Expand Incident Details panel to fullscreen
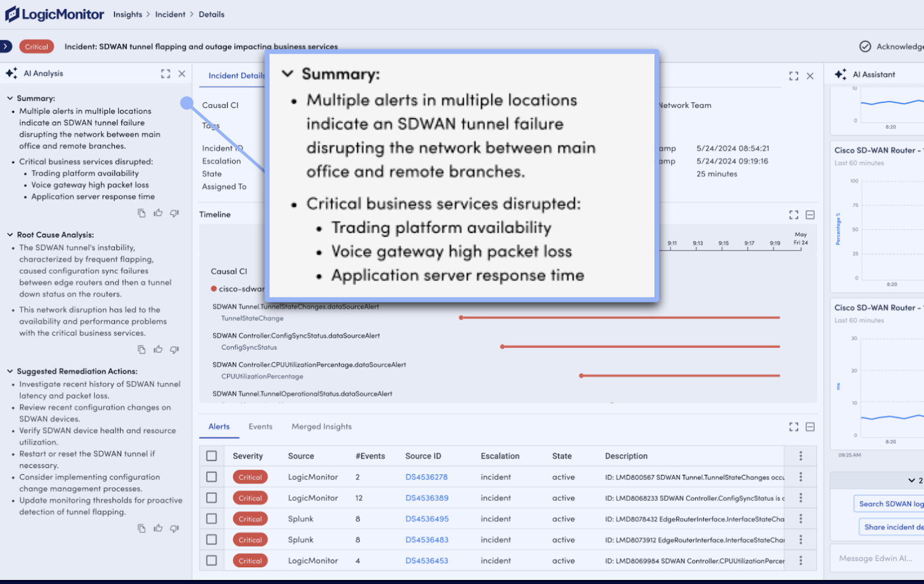 pos(794,76)
